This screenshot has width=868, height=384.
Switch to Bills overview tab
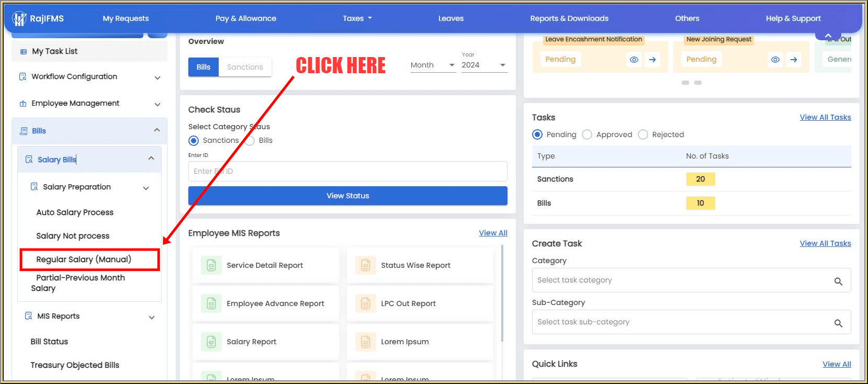(x=204, y=67)
